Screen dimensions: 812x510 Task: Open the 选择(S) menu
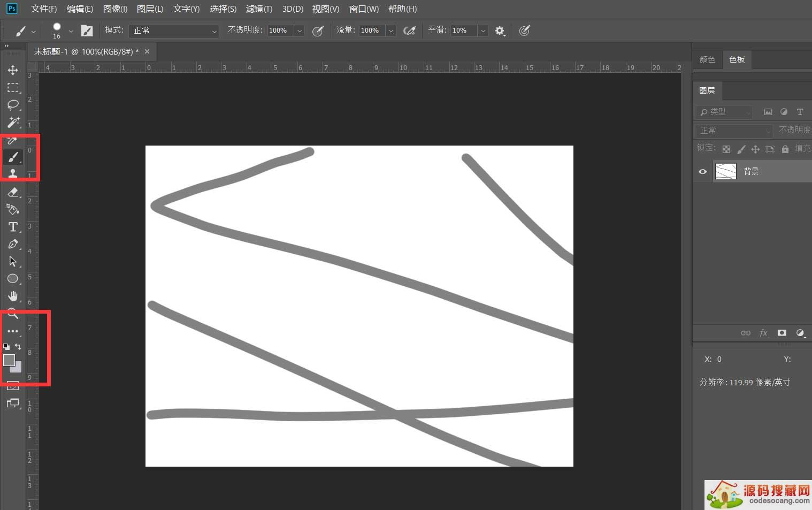tap(223, 9)
